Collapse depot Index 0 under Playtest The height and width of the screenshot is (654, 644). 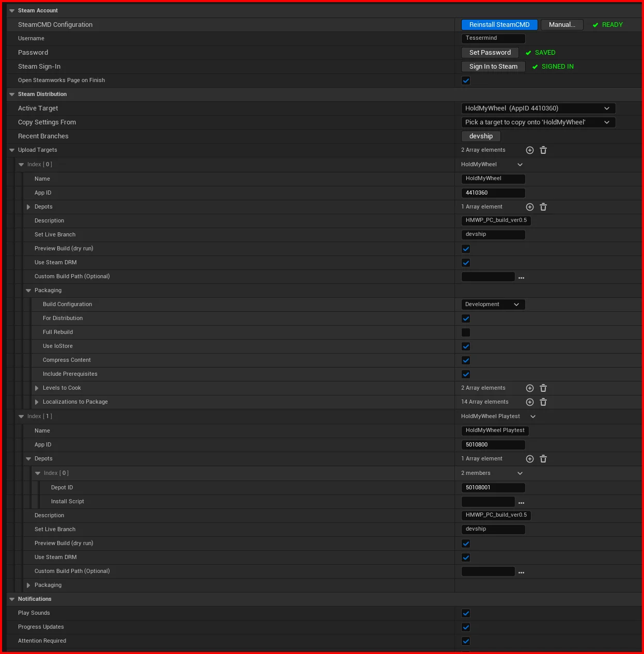[38, 473]
